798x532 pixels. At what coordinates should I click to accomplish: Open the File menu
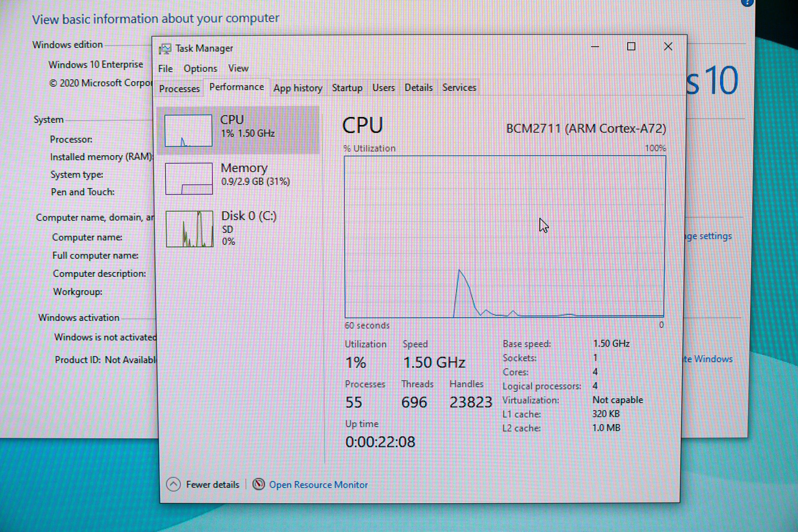[165, 69]
